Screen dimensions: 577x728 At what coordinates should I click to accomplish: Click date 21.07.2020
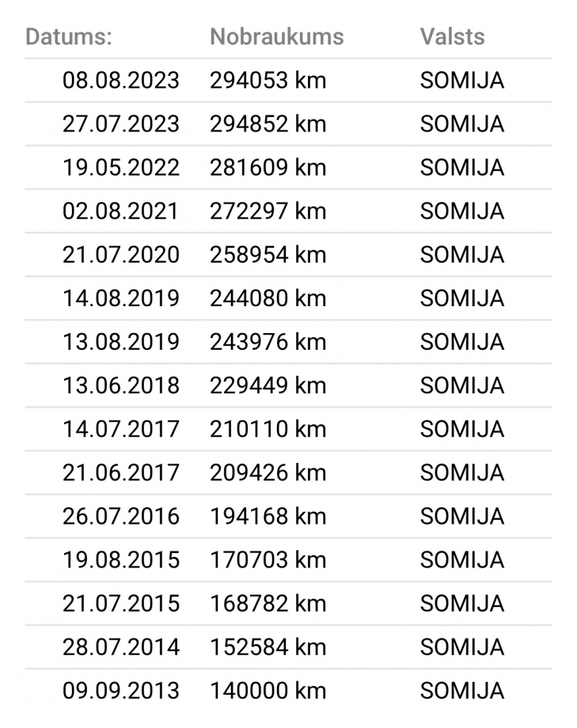pyautogui.click(x=121, y=255)
